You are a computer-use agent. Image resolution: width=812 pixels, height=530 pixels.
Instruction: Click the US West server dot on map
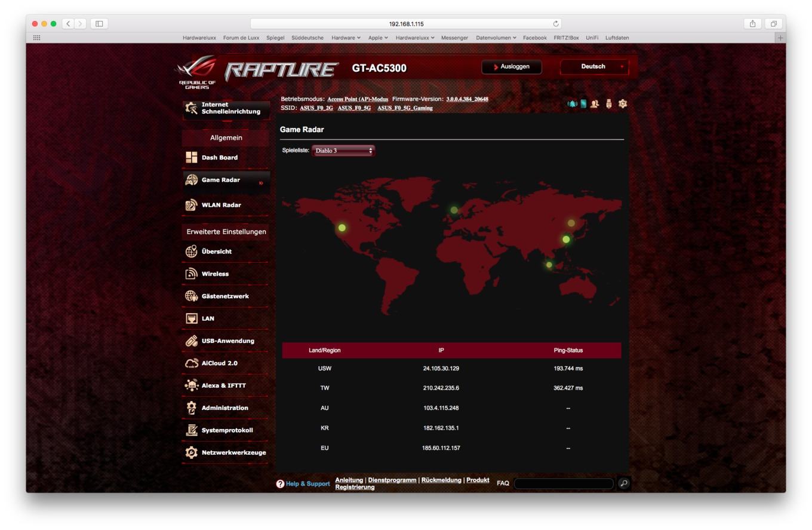coord(342,228)
